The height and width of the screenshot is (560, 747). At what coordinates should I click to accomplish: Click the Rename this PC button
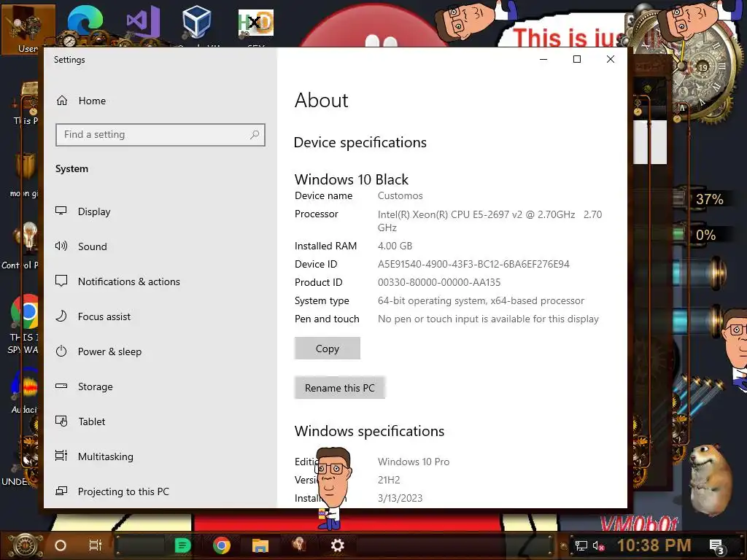(340, 388)
